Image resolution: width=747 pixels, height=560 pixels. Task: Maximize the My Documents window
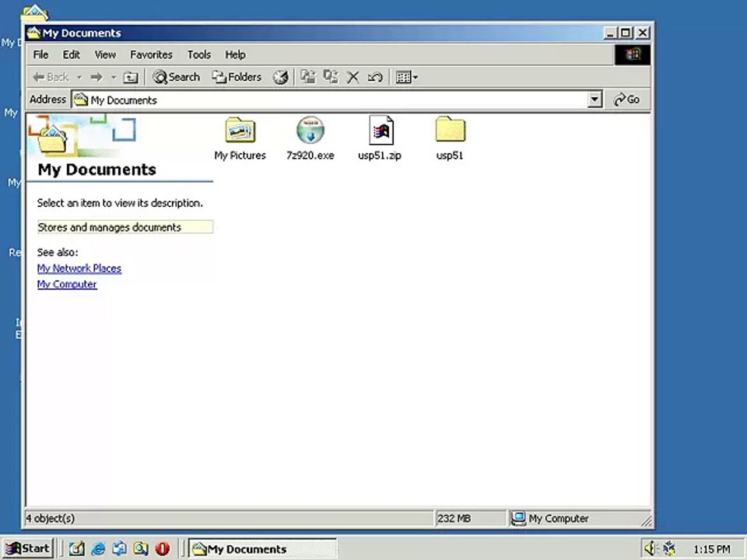coord(626,33)
